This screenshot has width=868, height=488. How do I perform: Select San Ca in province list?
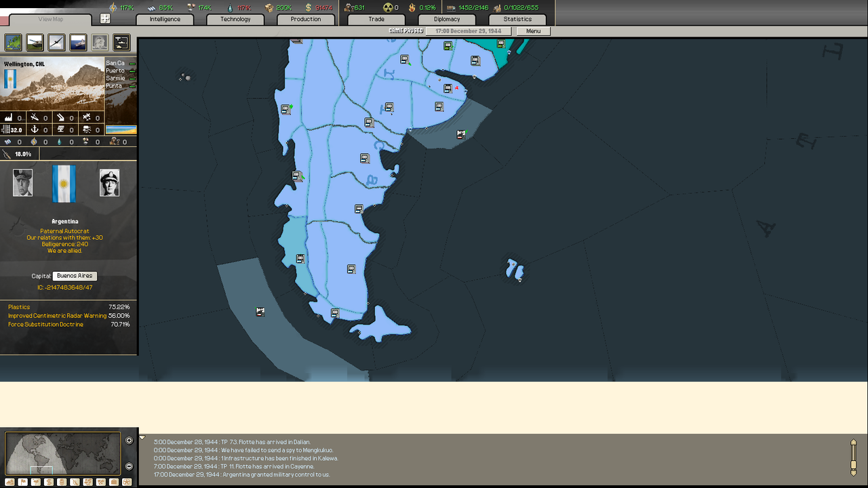pos(121,63)
